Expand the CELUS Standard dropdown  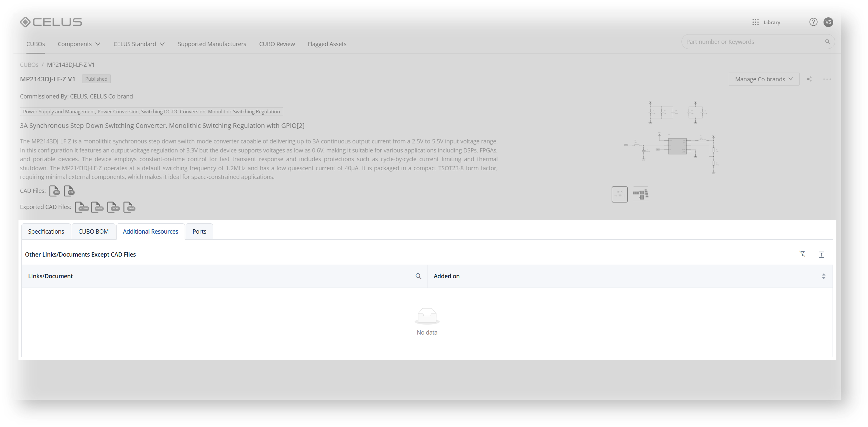click(139, 44)
